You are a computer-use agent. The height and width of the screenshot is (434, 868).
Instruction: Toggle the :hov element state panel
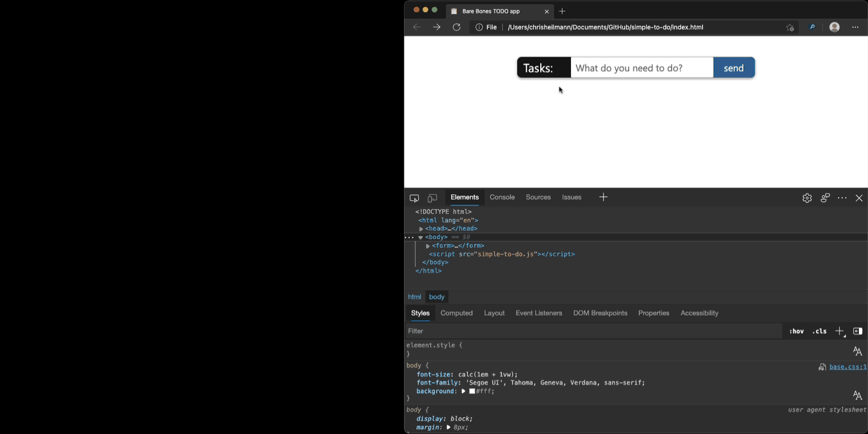796,331
